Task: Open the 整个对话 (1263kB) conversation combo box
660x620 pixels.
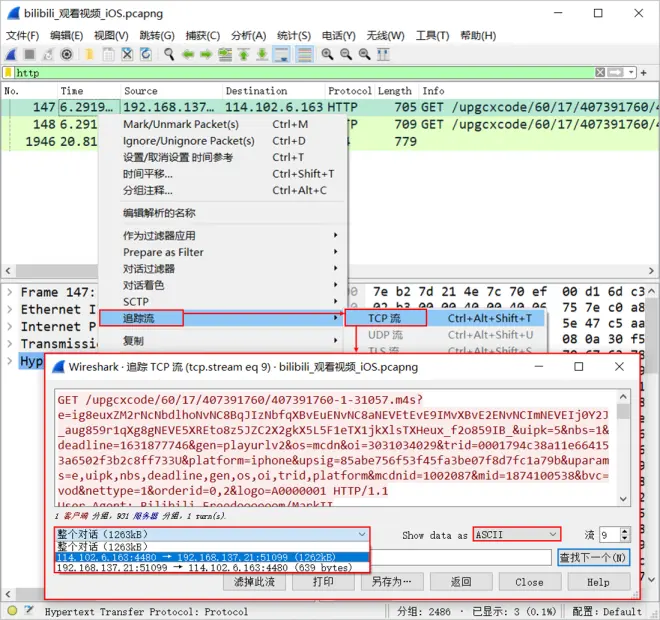Action: pos(212,535)
